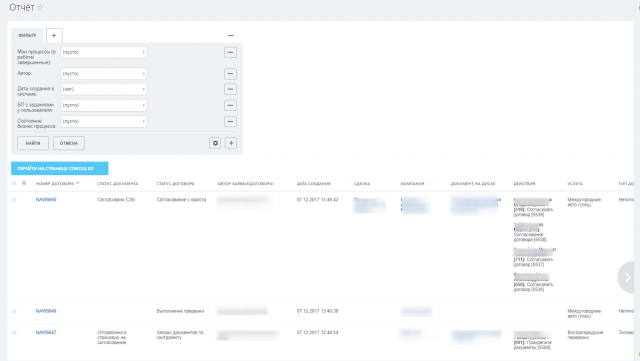Viewport: 640px width, 361px height.
Task: Click Запрос документов по контрагенту cell
Action: pyautogui.click(x=180, y=335)
